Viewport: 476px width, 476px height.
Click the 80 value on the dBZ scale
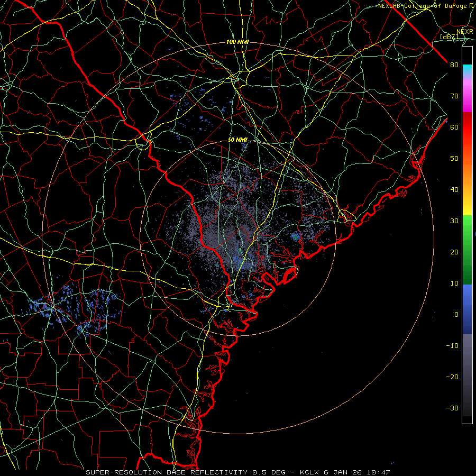454,65
